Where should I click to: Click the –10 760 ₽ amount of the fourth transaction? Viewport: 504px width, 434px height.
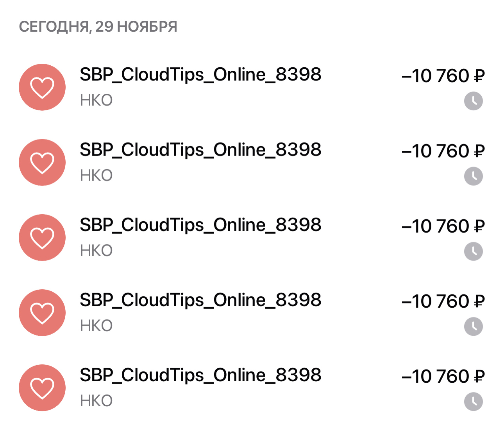pos(443,301)
